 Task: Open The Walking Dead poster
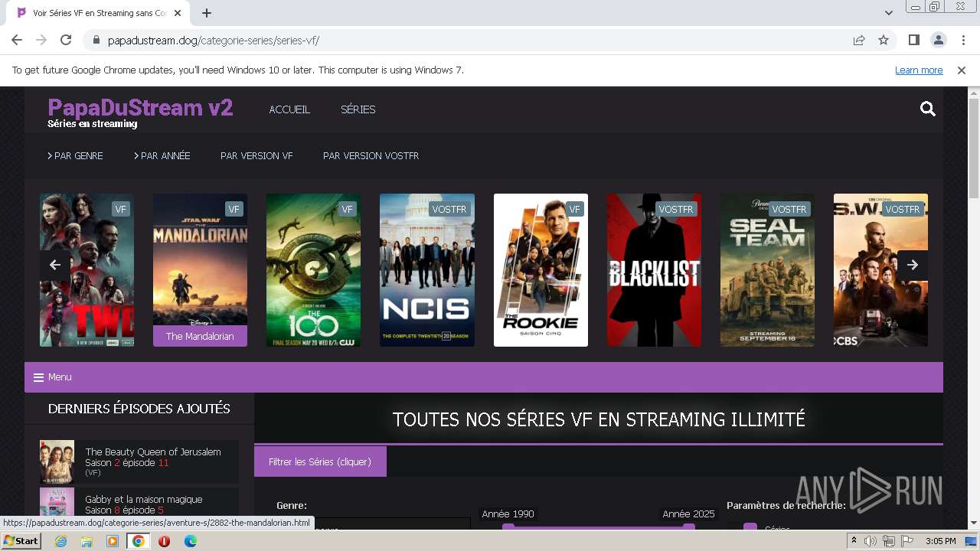point(87,270)
